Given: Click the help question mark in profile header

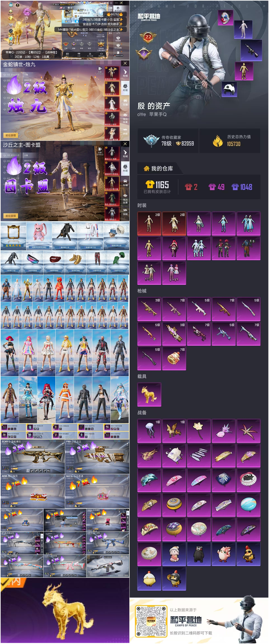Looking at the screenshot, I should [111, 3].
